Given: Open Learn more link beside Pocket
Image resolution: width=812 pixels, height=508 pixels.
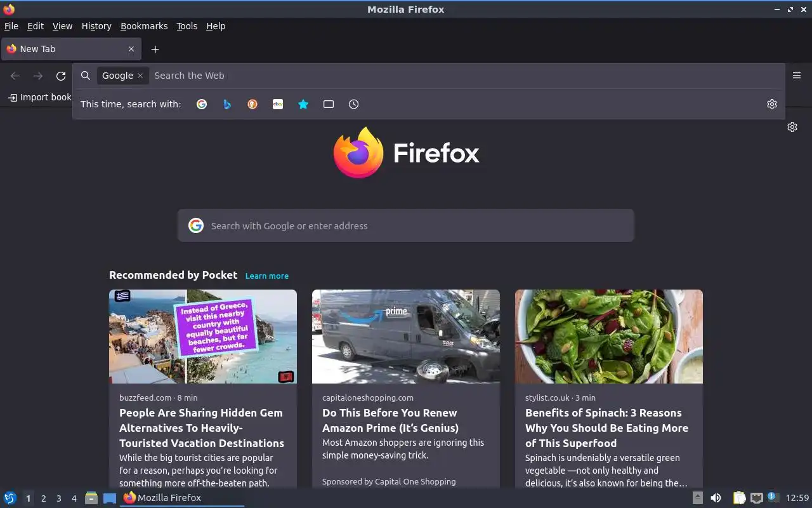Looking at the screenshot, I should click(267, 276).
